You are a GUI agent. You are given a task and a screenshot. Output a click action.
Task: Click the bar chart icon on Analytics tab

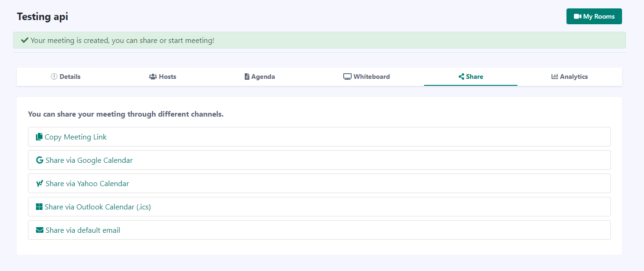[x=555, y=77]
